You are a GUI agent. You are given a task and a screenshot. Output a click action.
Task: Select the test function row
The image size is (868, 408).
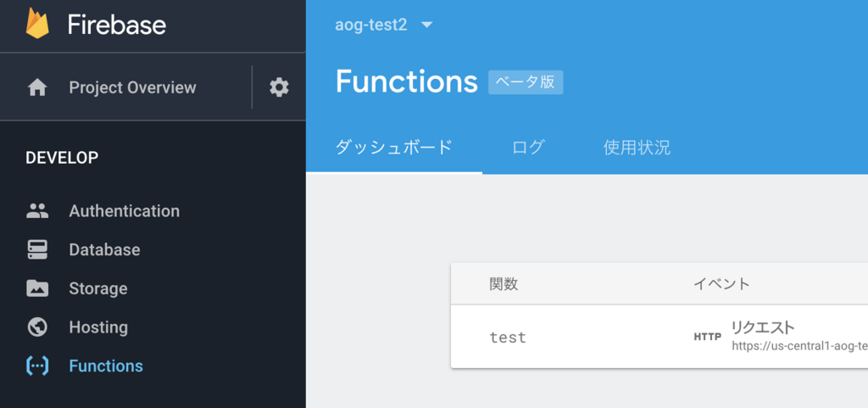508,338
